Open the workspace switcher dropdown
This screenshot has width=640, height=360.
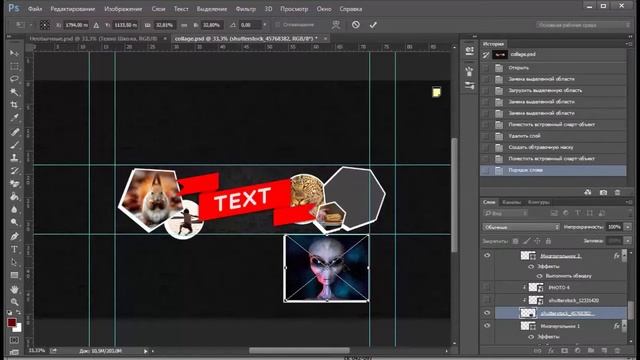point(583,25)
